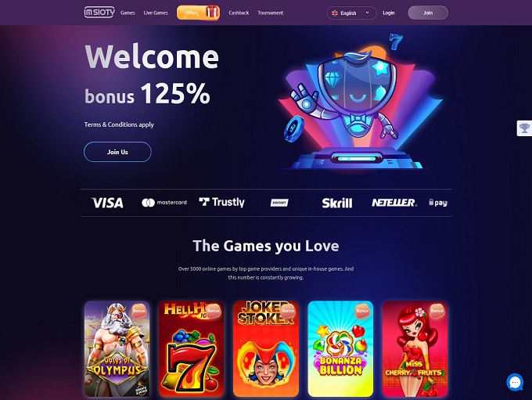This screenshot has height=400, width=532.
Task: Click the ImSloty logo
Action: click(99, 13)
